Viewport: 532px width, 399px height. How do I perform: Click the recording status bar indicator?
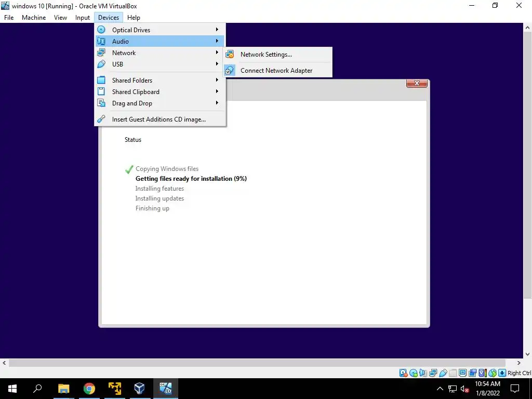[472, 373]
